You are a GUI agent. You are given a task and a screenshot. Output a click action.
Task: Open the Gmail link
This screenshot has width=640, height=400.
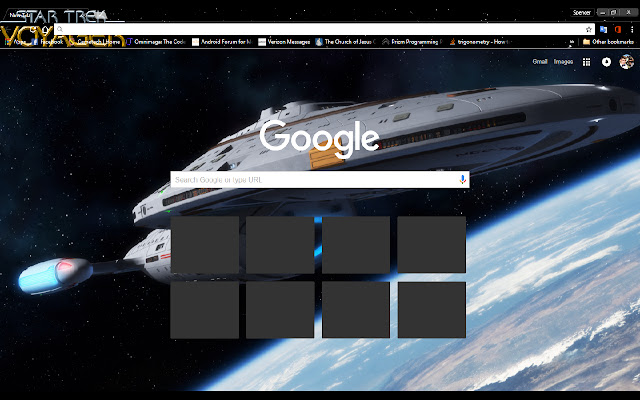[x=540, y=62]
